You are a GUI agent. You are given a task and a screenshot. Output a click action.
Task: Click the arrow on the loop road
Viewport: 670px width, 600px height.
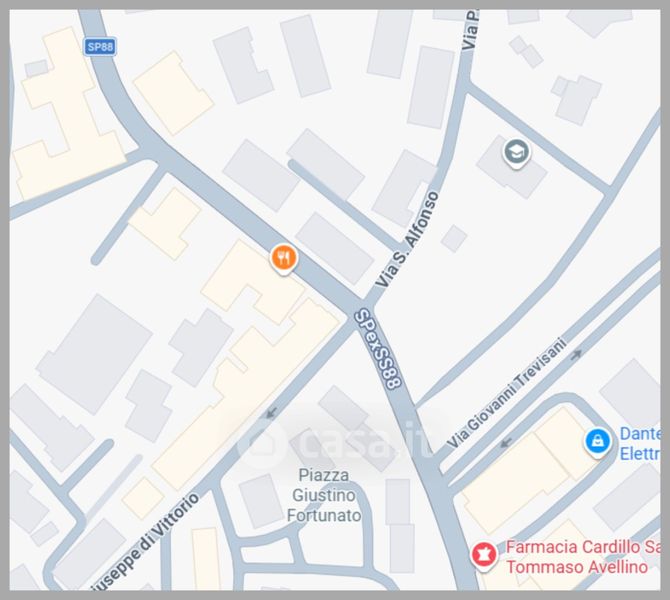point(506,443)
